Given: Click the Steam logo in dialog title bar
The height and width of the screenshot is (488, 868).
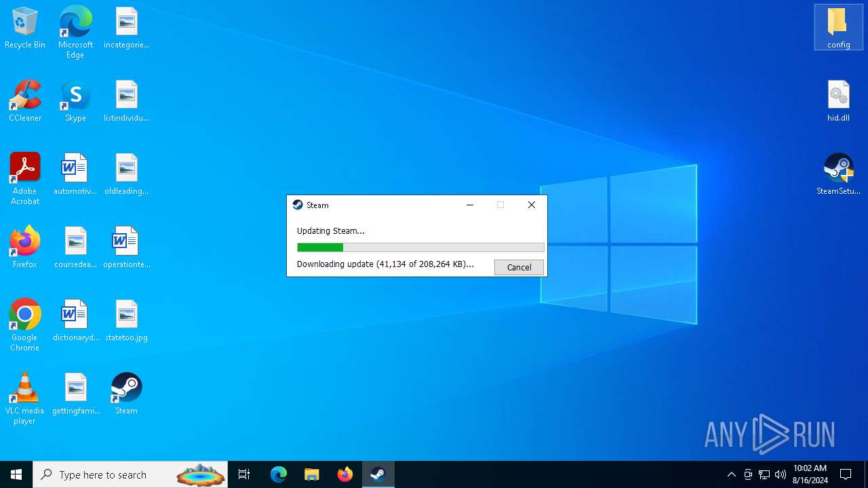Looking at the screenshot, I should point(298,205).
